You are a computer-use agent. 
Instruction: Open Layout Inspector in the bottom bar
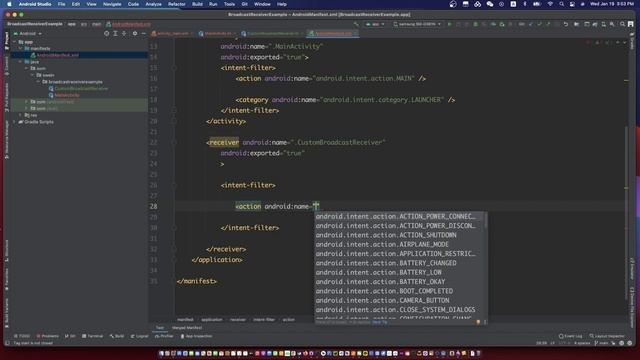pos(606,336)
